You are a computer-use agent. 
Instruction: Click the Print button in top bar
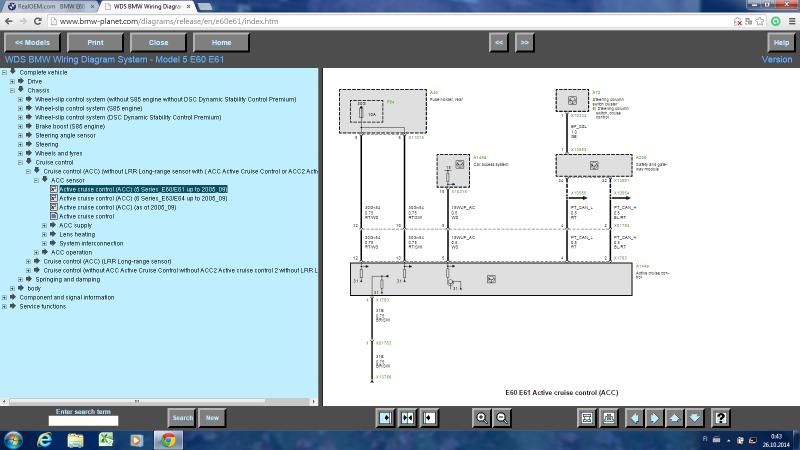pos(95,43)
